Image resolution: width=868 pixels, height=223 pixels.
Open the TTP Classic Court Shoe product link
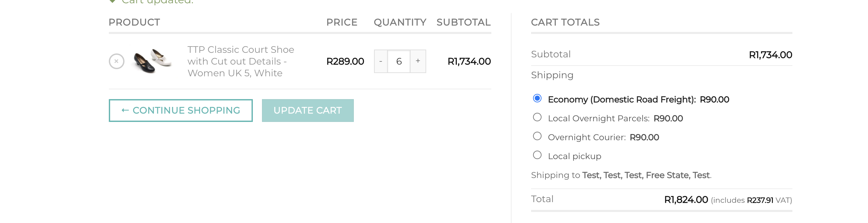pos(240,61)
